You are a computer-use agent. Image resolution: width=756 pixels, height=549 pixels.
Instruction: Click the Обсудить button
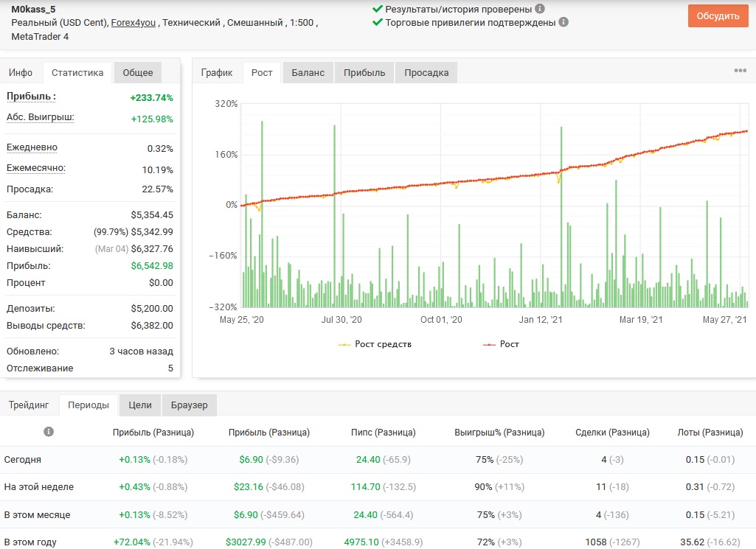[718, 16]
